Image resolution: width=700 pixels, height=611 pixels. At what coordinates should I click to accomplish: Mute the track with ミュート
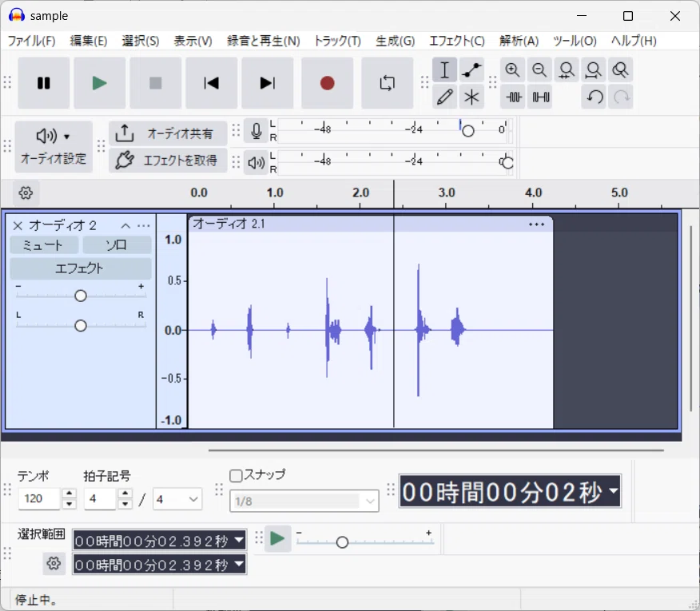pyautogui.click(x=44, y=245)
